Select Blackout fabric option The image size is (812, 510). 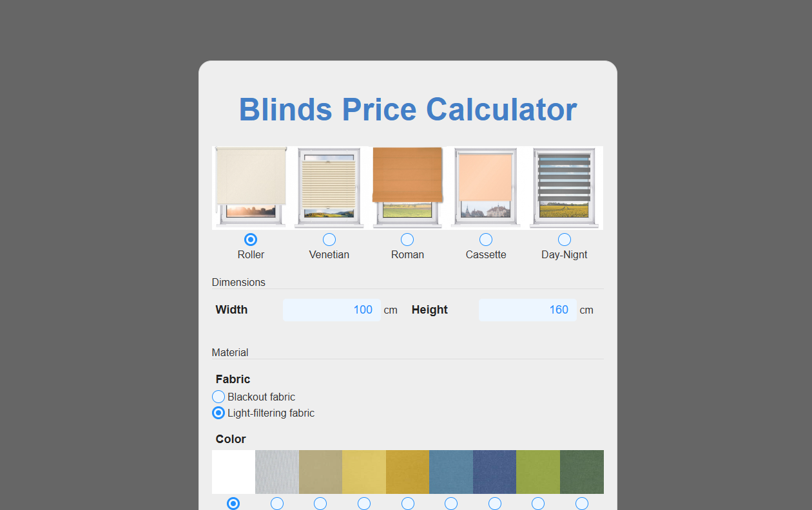coord(218,397)
